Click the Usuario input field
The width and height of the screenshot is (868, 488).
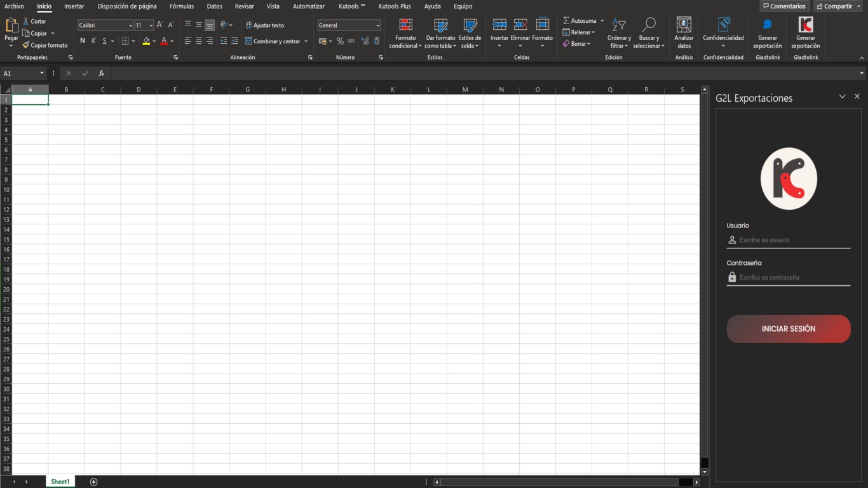[789, 240]
